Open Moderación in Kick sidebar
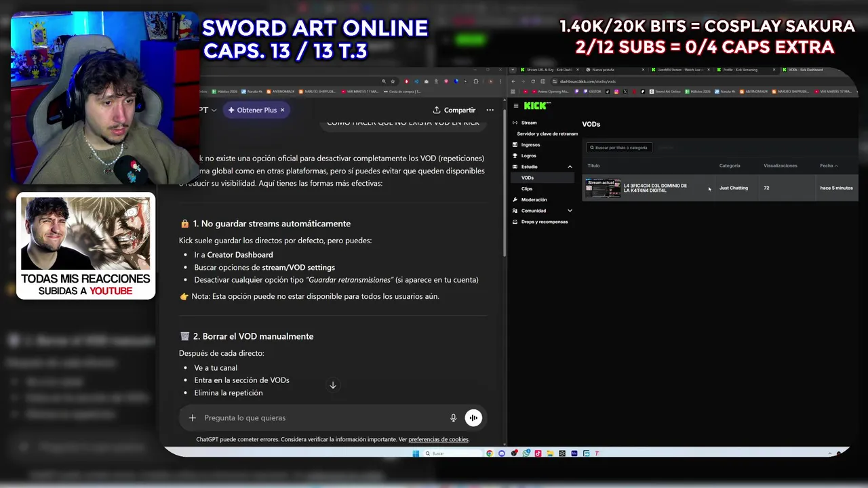 tap(534, 199)
